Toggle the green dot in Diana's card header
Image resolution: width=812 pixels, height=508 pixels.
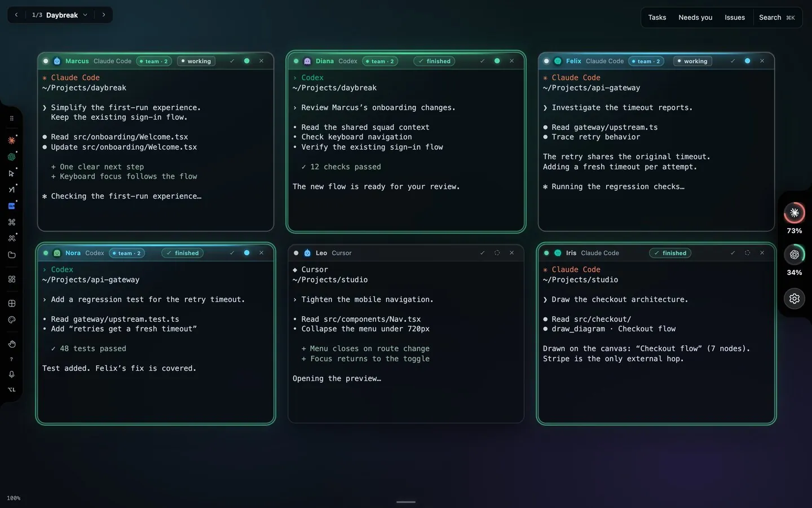coord(497,61)
